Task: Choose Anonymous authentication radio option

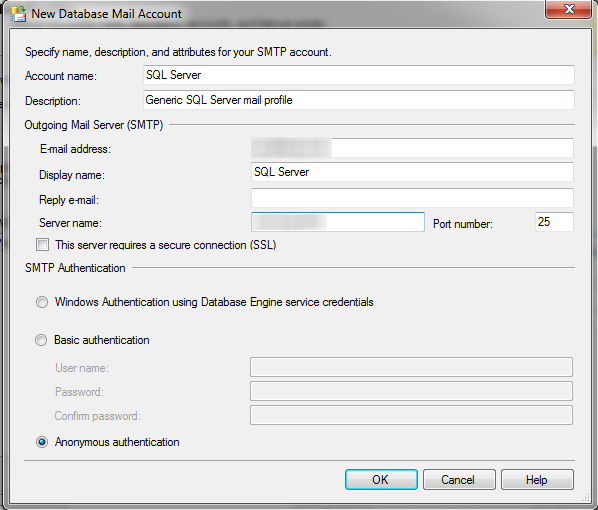Action: point(42,442)
